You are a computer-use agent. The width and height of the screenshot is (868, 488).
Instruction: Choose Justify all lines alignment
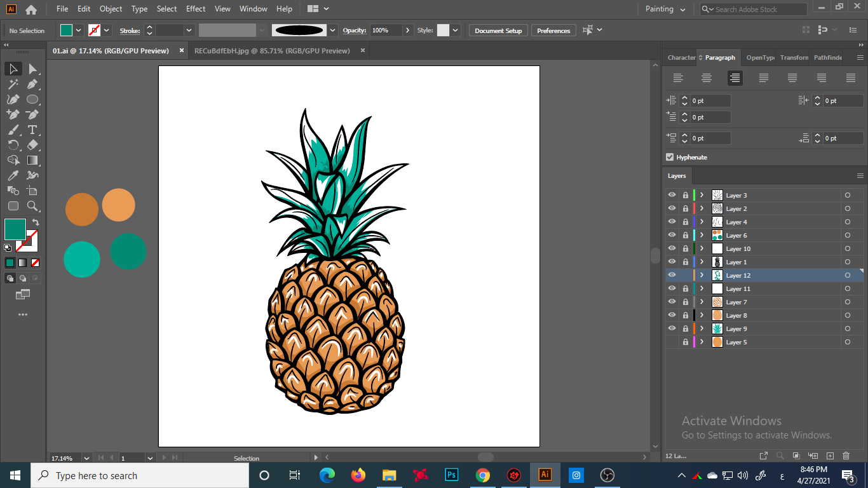[851, 78]
